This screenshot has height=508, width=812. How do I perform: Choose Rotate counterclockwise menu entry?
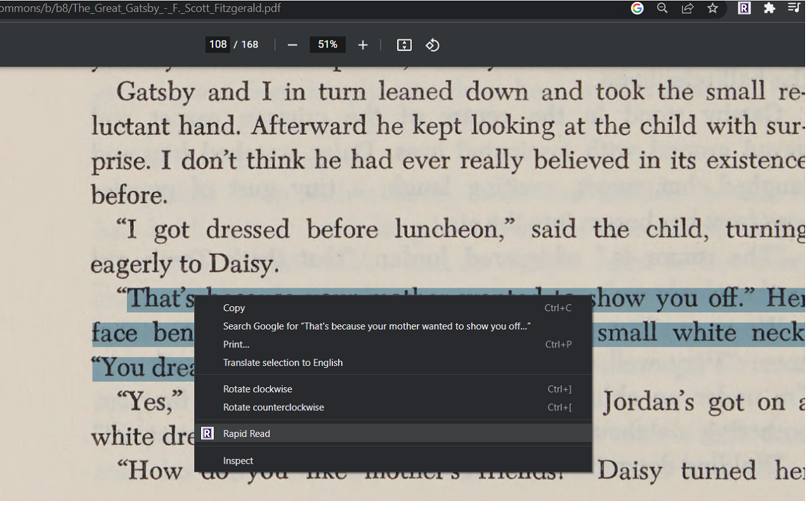tap(393, 408)
